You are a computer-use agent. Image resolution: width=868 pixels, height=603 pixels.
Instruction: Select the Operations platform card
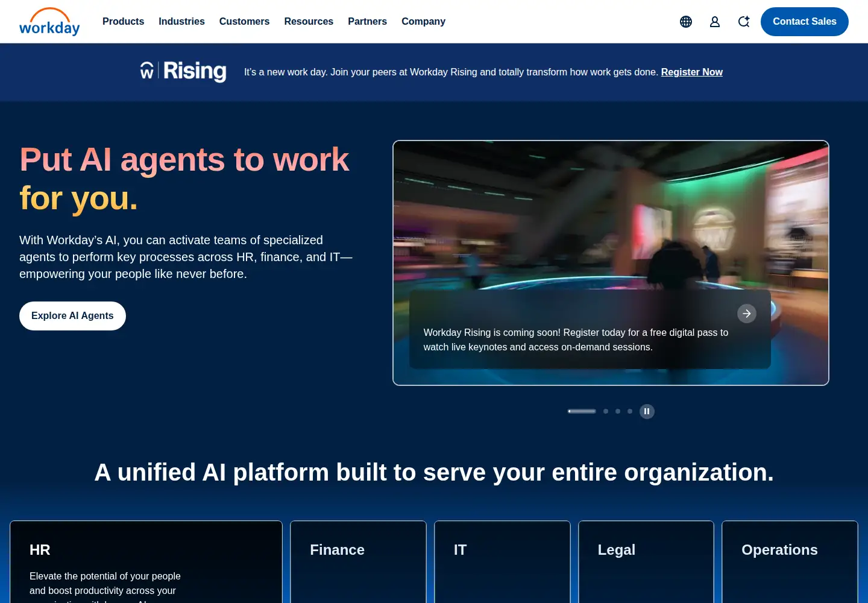(790, 562)
